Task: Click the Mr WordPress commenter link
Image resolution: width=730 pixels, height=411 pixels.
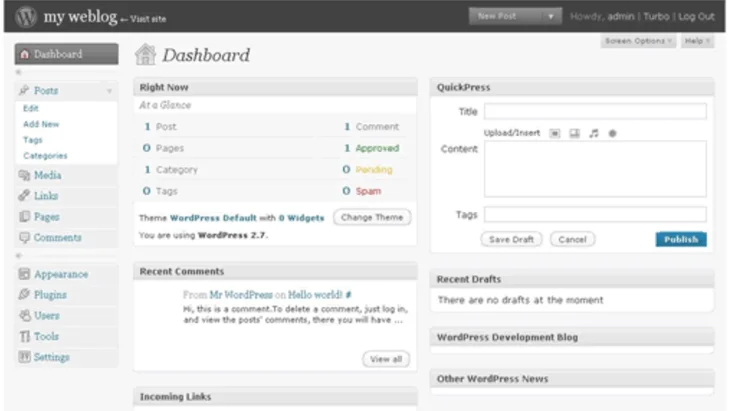Action: pyautogui.click(x=241, y=295)
